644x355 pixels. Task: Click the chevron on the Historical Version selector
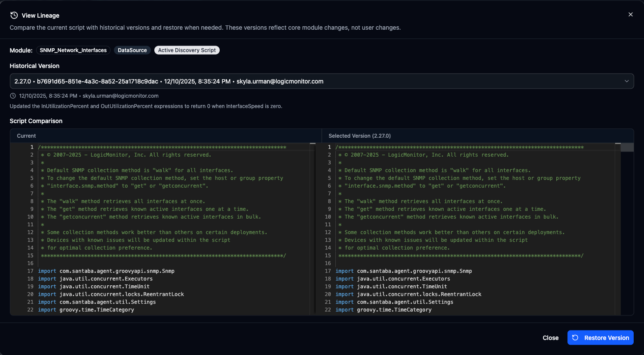pyautogui.click(x=626, y=81)
